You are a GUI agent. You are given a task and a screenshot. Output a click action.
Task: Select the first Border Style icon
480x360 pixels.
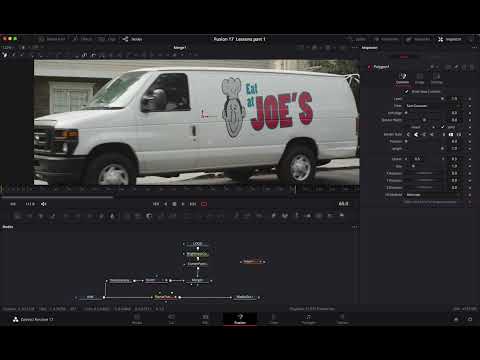point(408,134)
